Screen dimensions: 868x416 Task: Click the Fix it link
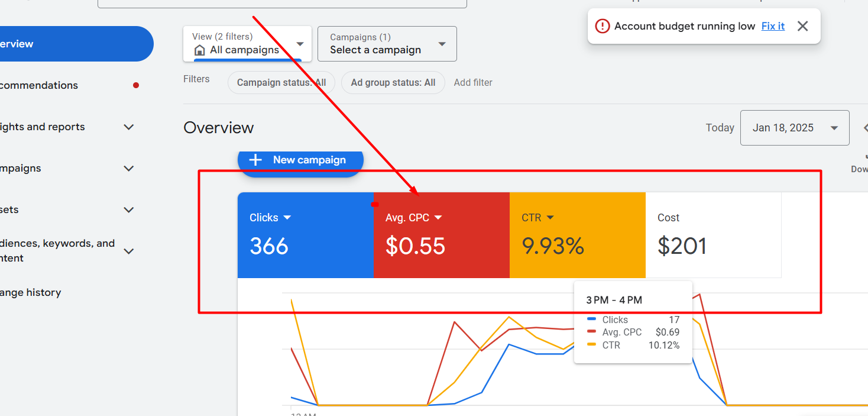coord(773,26)
